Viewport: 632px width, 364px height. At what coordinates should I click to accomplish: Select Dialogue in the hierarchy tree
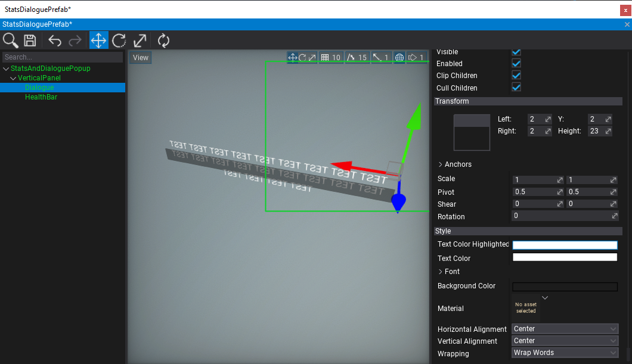tap(39, 88)
